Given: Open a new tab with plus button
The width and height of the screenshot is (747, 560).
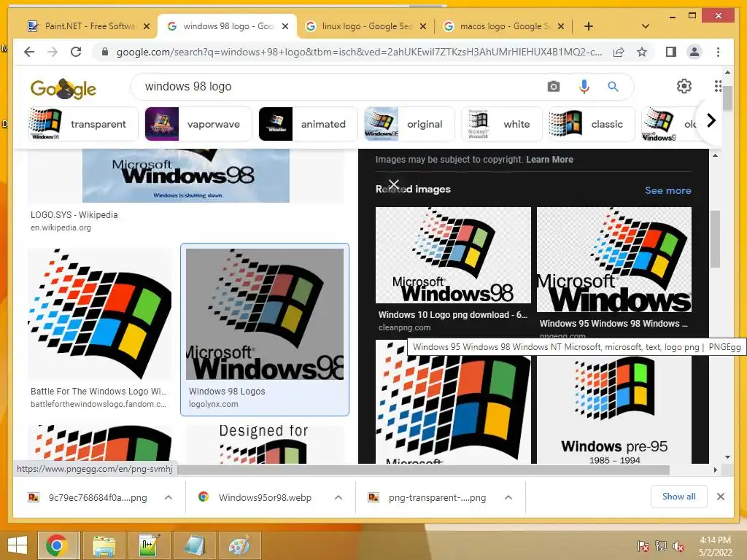Looking at the screenshot, I should point(589,26).
